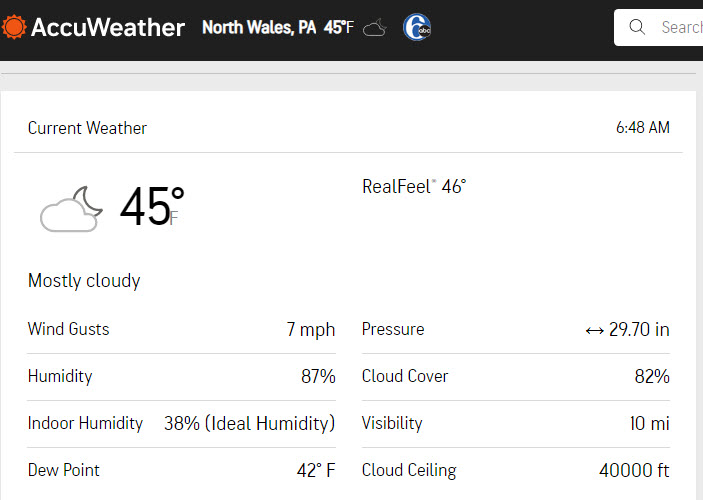Image resolution: width=703 pixels, height=500 pixels.
Task: Click the search magnifier icon
Action: 637,27
